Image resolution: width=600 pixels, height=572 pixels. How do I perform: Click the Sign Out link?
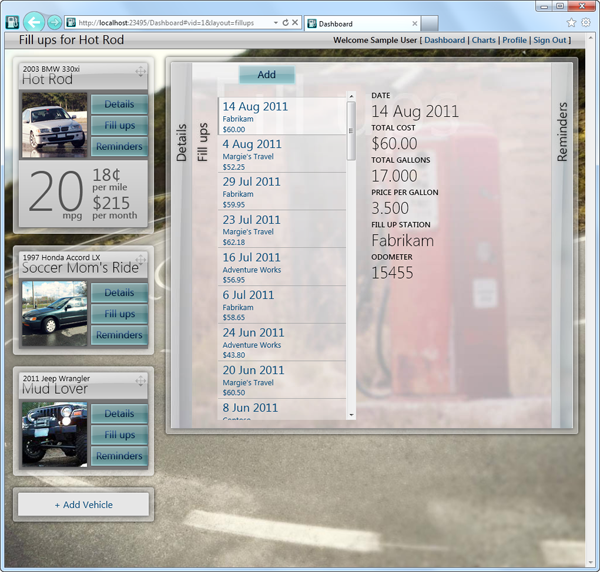tap(549, 40)
